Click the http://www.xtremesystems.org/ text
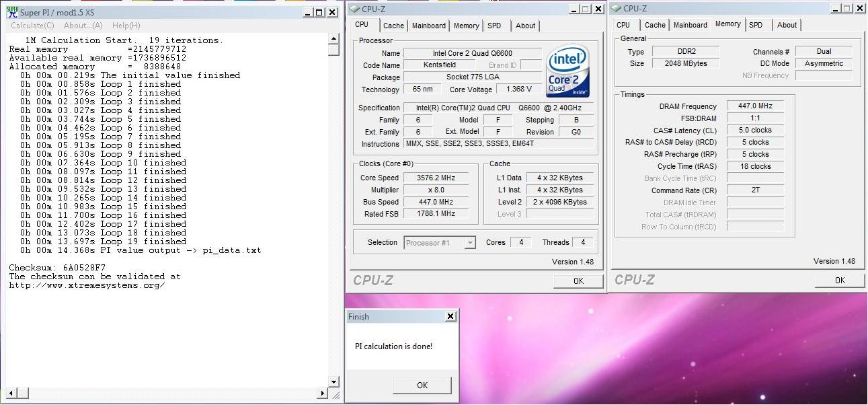This screenshot has height=405, width=868. click(x=87, y=285)
